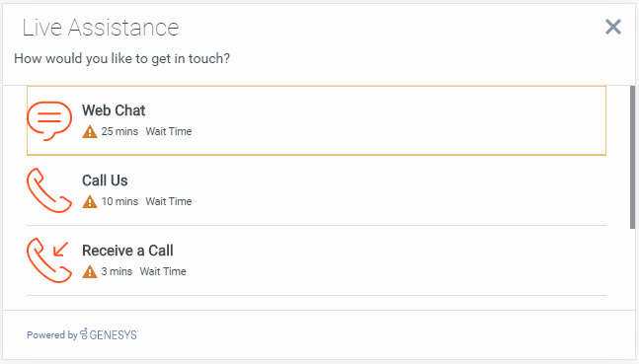
Task: Select the Call Us option title
Action: 105,181
